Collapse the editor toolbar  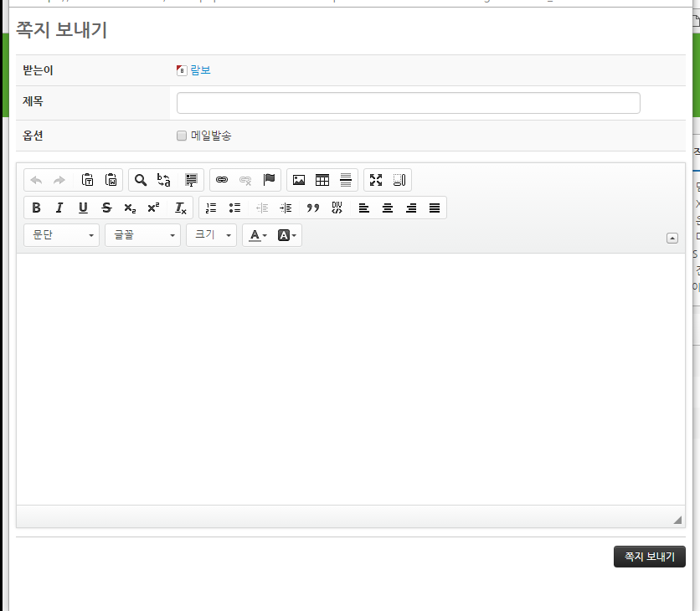(672, 238)
